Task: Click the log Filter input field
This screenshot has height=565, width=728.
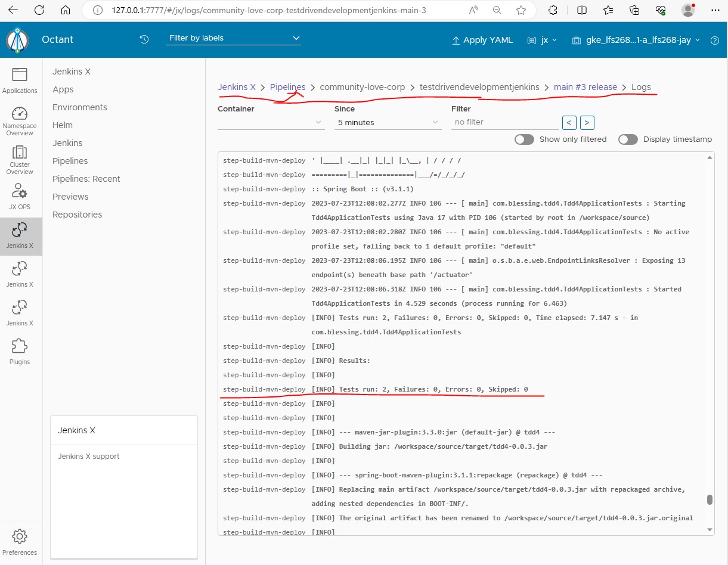Action: [x=504, y=122]
